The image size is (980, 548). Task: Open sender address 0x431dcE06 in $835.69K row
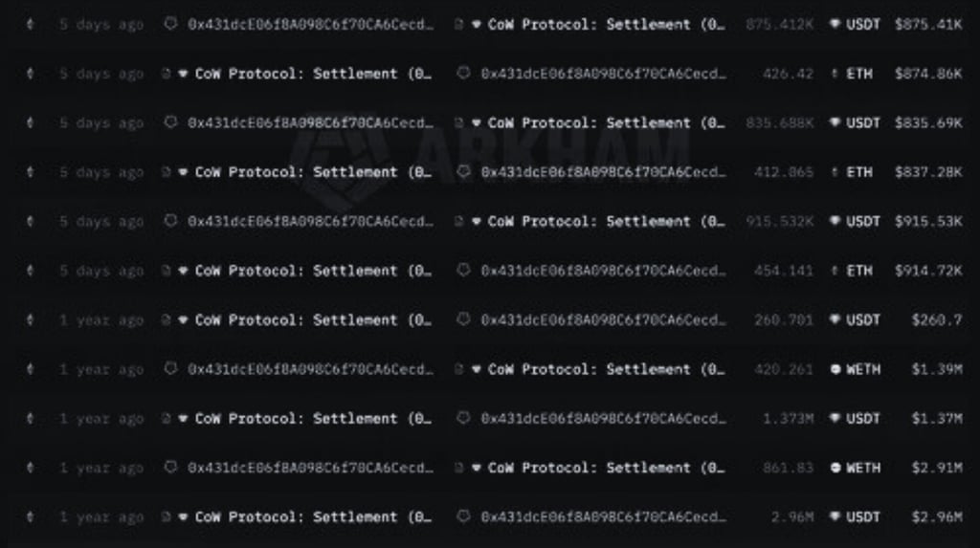pos(309,122)
